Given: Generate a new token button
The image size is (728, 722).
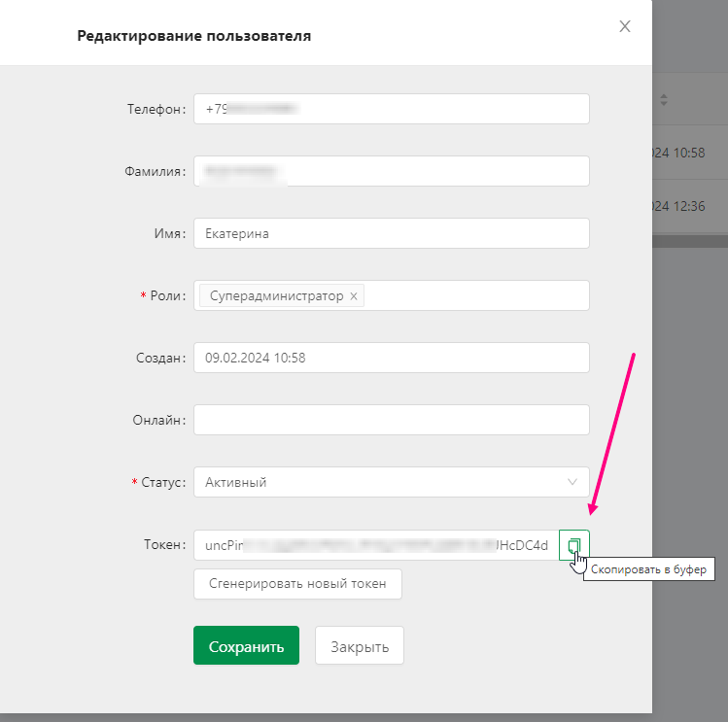Looking at the screenshot, I should [x=297, y=584].
